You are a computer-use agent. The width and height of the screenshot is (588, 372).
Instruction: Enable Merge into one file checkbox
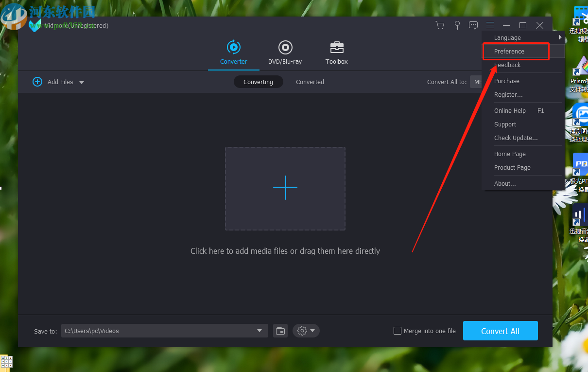point(398,331)
